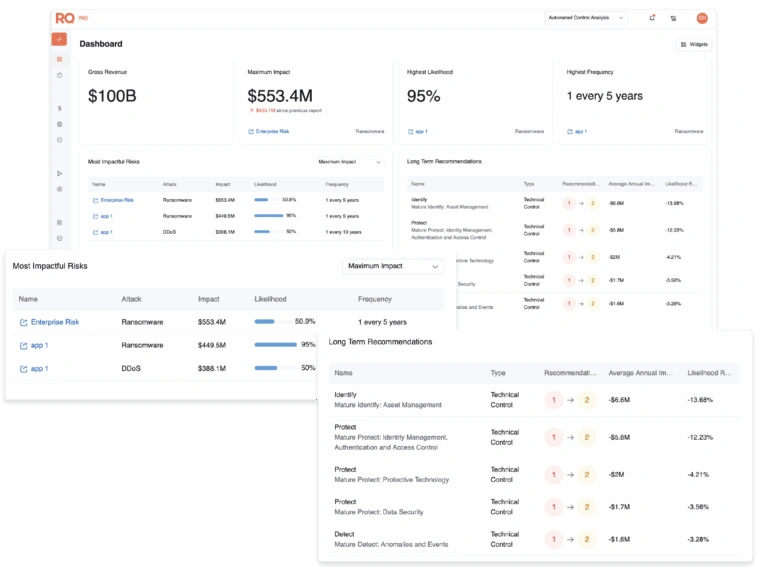Click the Widgets button
This screenshot has height=571, width=768.
694,44
